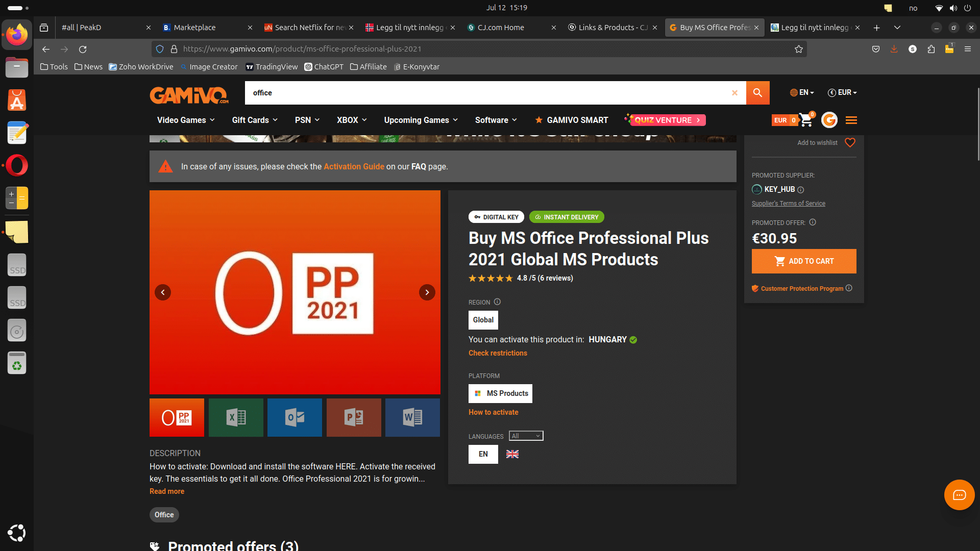Viewport: 980px width, 551px height.
Task: Click the browser URL address bar
Action: click(480, 49)
